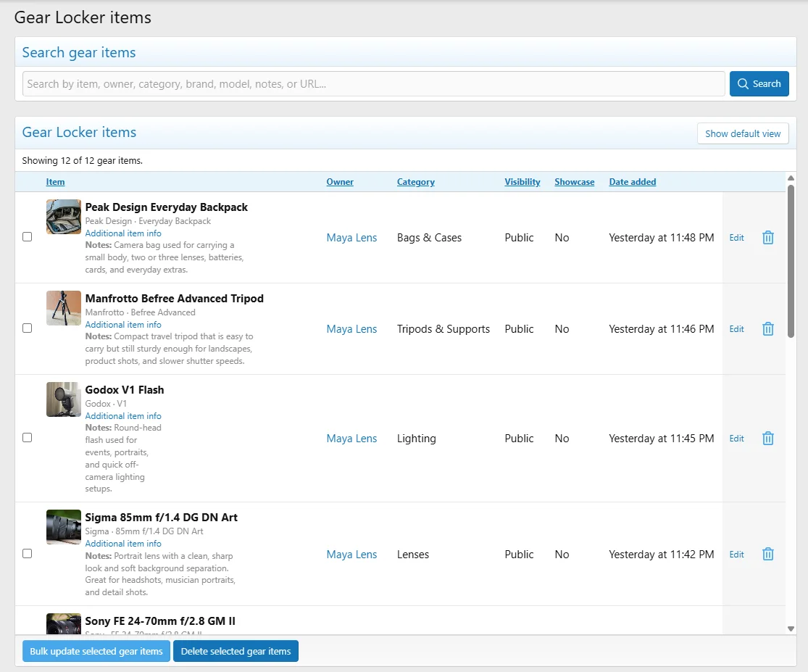Click the Yesterday at 11:46 PM date

click(x=661, y=329)
